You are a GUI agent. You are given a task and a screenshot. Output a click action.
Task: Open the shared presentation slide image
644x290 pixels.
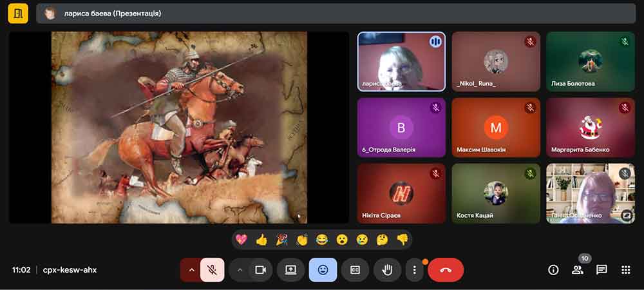click(179, 128)
